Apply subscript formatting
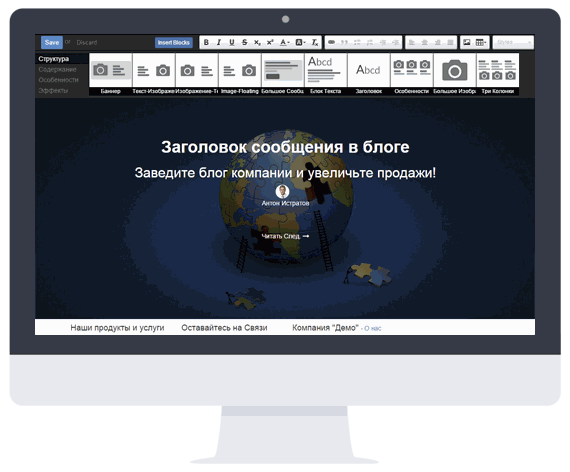 coord(257,43)
